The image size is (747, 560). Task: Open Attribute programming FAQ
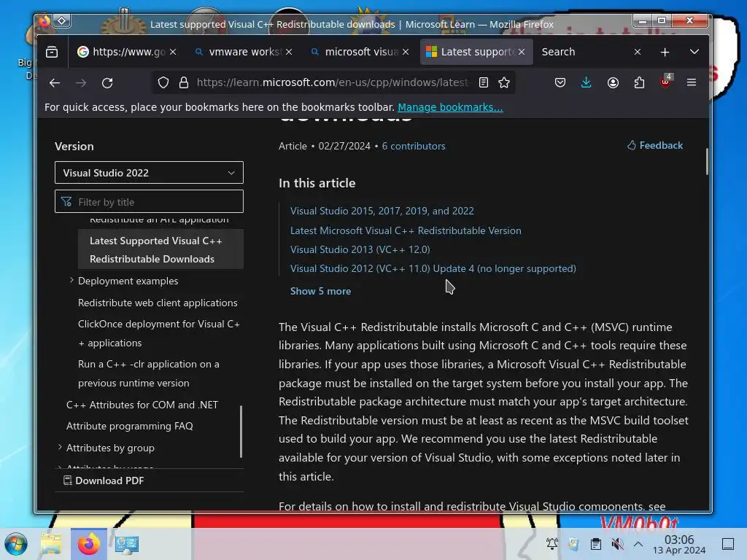(x=130, y=426)
